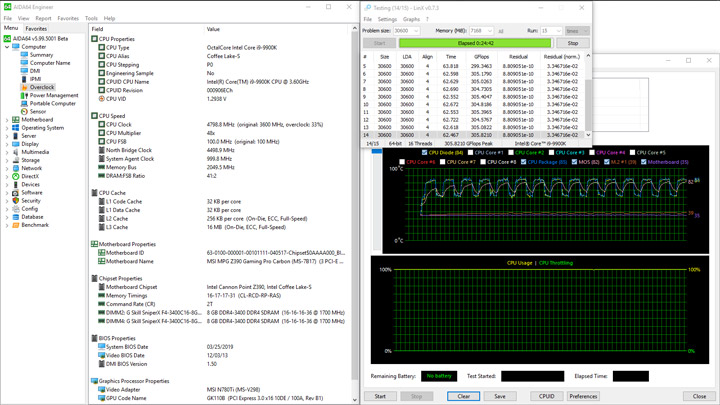Open the Sensor page in the sidebar
This screenshot has width=720, height=405.
(x=37, y=111)
